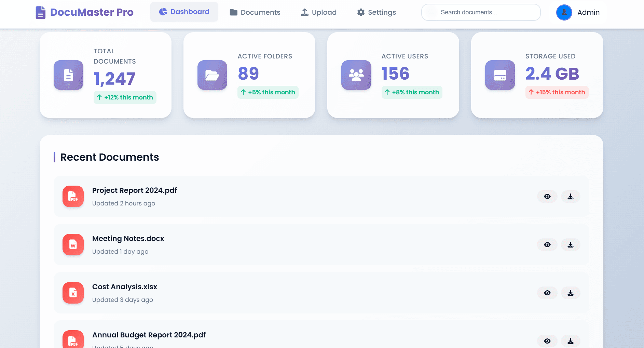Open Settings from navigation bar
Image resolution: width=644 pixels, height=348 pixels.
(x=376, y=12)
